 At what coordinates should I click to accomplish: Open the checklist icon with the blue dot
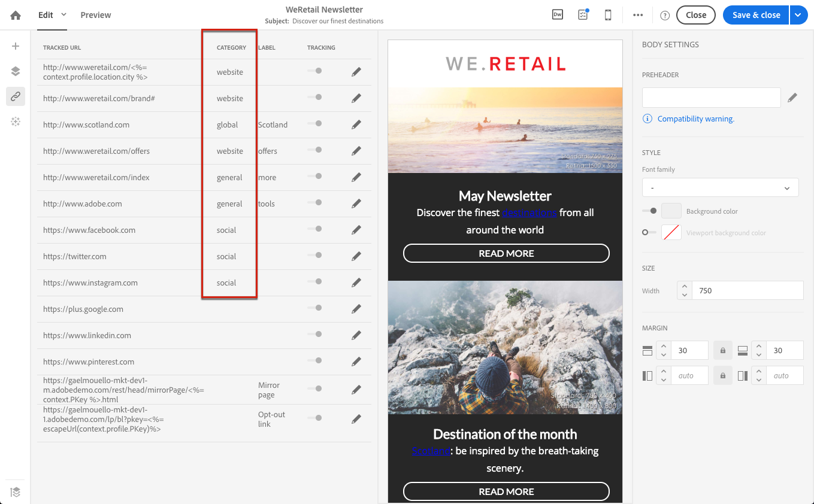pos(583,15)
